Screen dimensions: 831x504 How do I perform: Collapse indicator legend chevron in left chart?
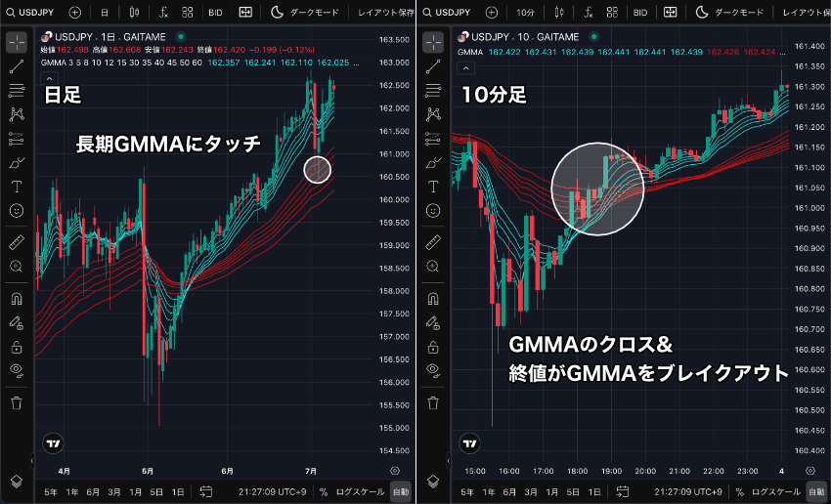(x=49, y=78)
